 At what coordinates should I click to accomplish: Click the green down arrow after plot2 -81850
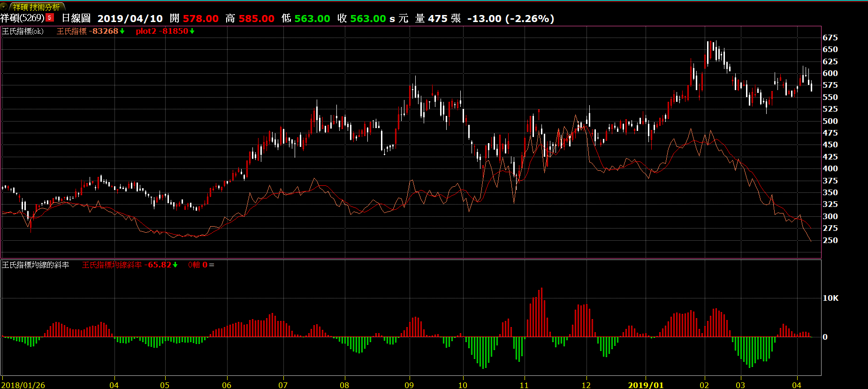click(192, 31)
